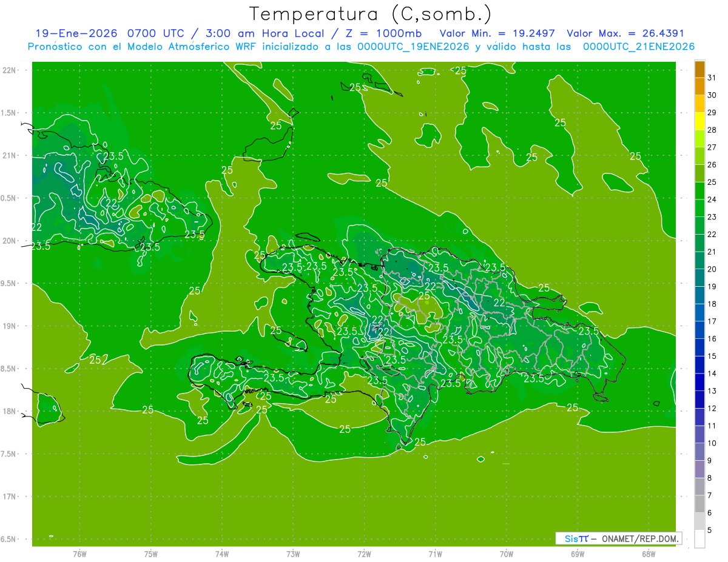The image size is (728, 562).
Task: Click the 12 value on the color scale
Action: pyautogui.click(x=712, y=409)
